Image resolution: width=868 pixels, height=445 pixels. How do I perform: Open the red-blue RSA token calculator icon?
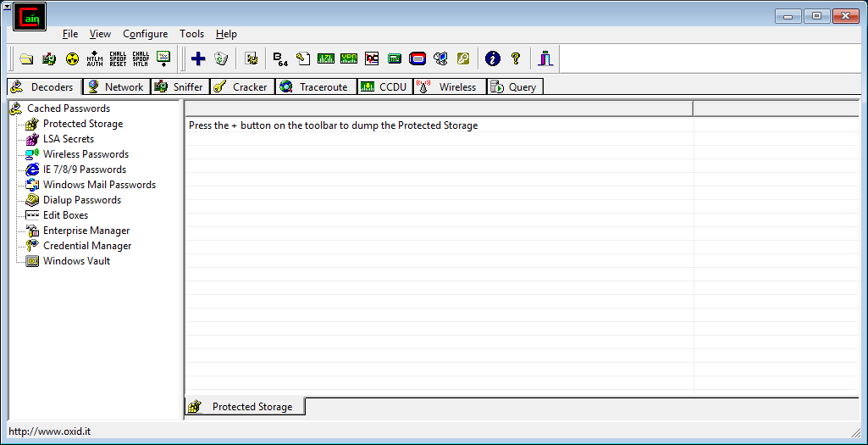pyautogui.click(x=417, y=58)
